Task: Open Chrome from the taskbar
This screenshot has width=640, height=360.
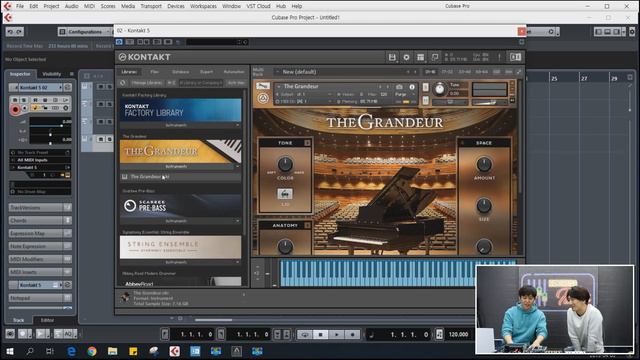Action: (92, 351)
